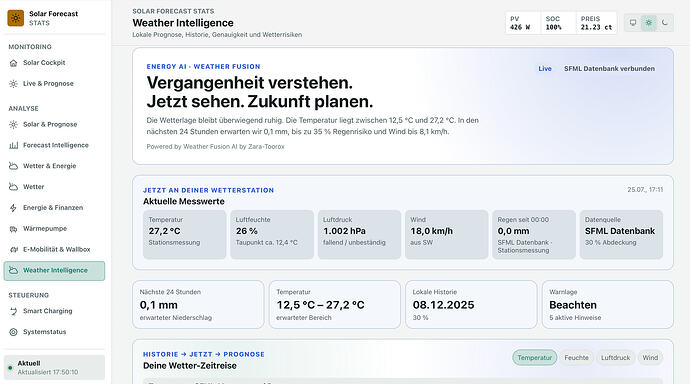Go to Solar & Prognose analysis
The image size is (690, 384).
(54, 124)
